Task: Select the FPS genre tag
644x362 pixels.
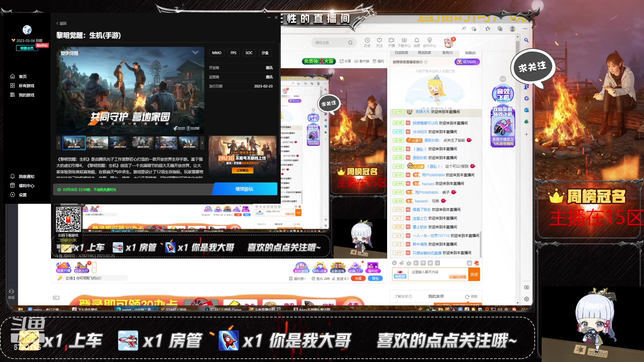Action: pos(233,53)
